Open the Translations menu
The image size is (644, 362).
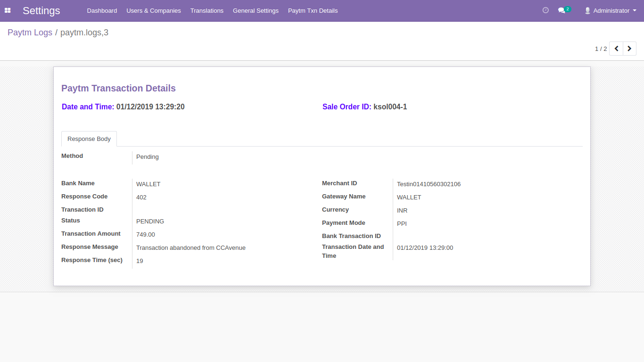[207, 10]
